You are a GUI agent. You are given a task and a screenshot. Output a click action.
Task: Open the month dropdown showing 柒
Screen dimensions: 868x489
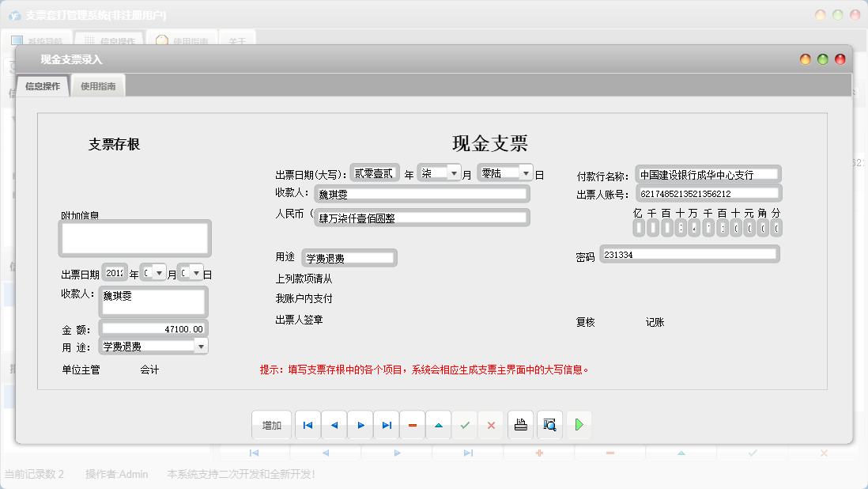click(454, 171)
